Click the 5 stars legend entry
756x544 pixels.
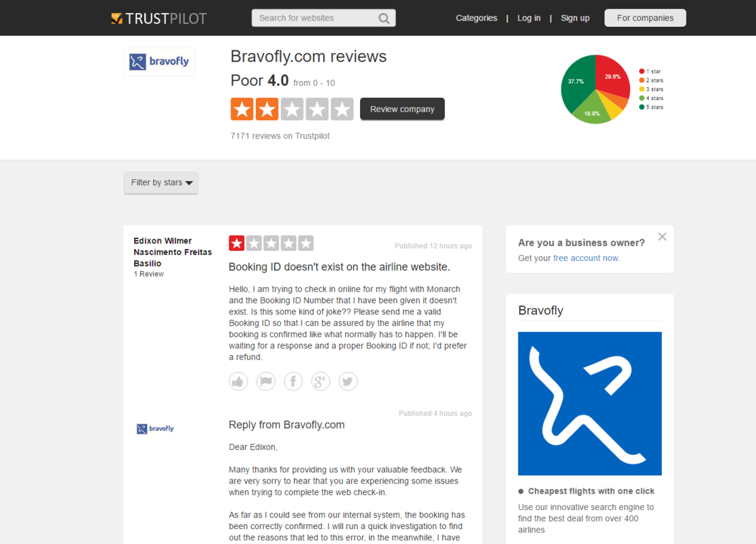pyautogui.click(x=651, y=107)
